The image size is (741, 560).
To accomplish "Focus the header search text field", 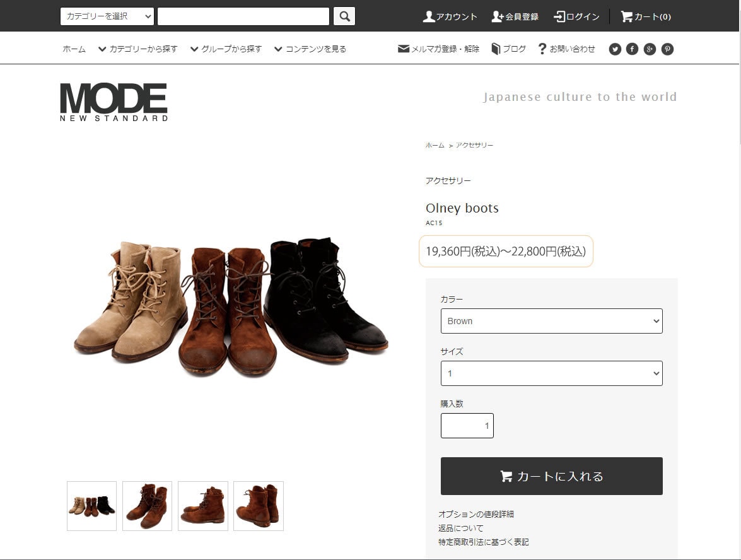I will tap(243, 16).
